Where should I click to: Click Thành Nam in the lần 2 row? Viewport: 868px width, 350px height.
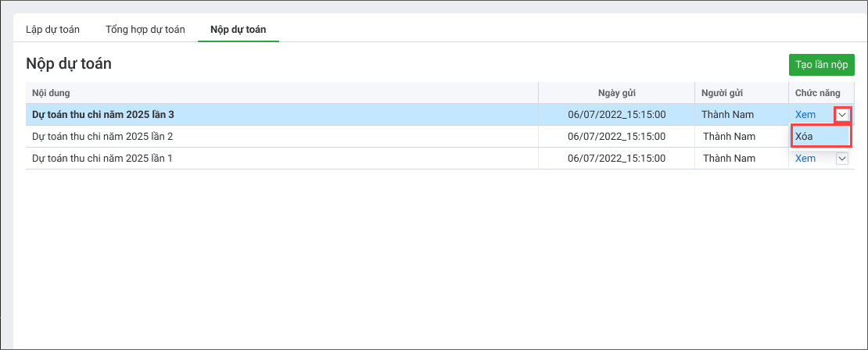click(x=728, y=137)
